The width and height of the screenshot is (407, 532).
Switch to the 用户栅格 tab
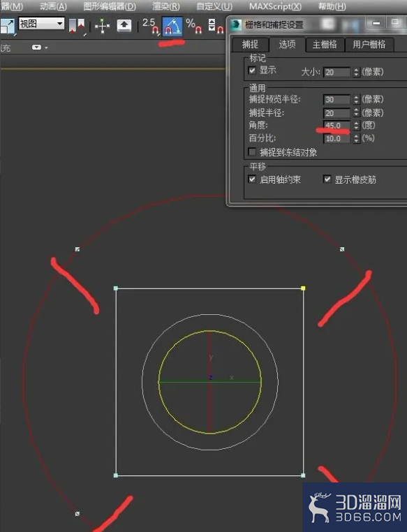pos(369,45)
